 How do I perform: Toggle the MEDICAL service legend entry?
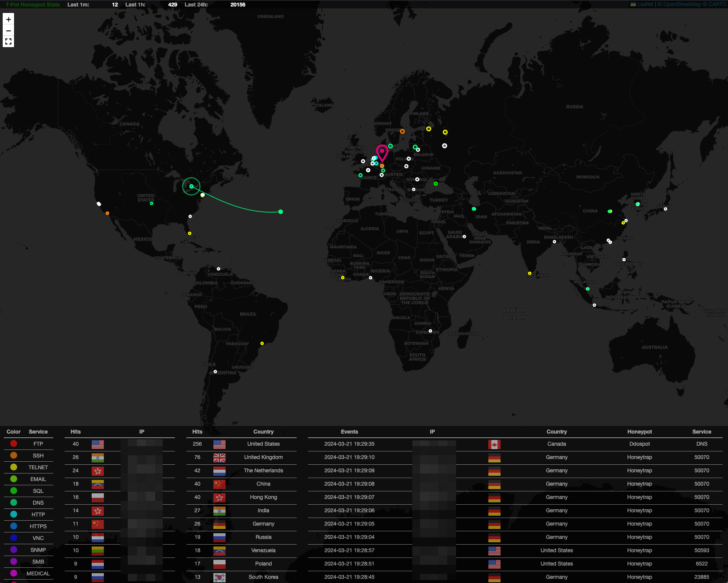click(38, 573)
